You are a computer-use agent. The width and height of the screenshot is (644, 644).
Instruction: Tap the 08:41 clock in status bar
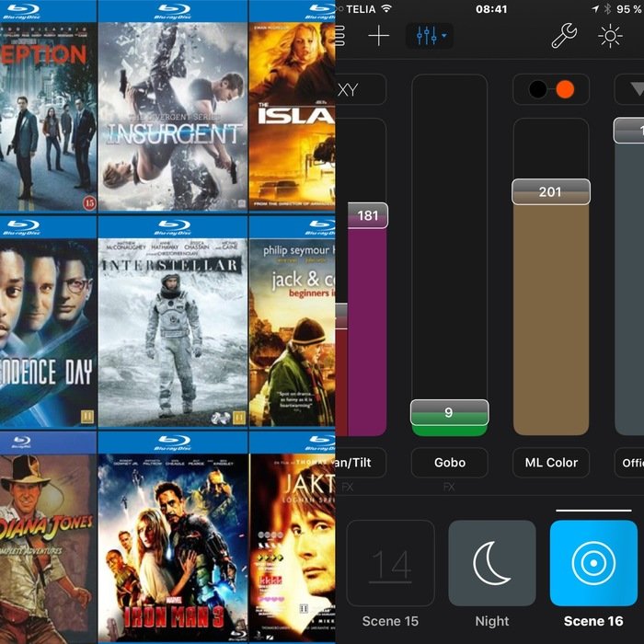click(491, 9)
